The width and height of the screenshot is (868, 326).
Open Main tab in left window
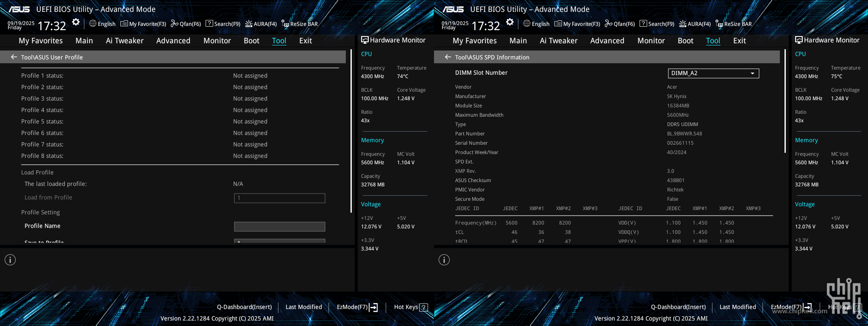pyautogui.click(x=84, y=41)
